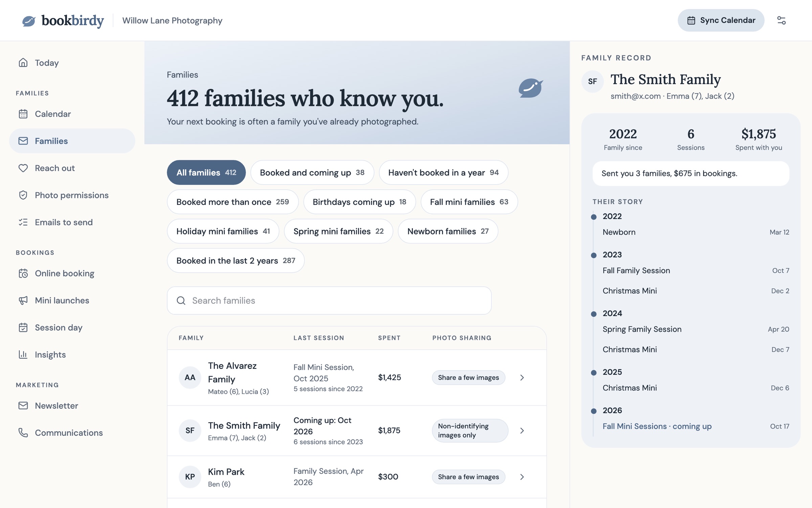The height and width of the screenshot is (508, 812).
Task: Toggle Birthdays coming up filter
Action: point(359,202)
